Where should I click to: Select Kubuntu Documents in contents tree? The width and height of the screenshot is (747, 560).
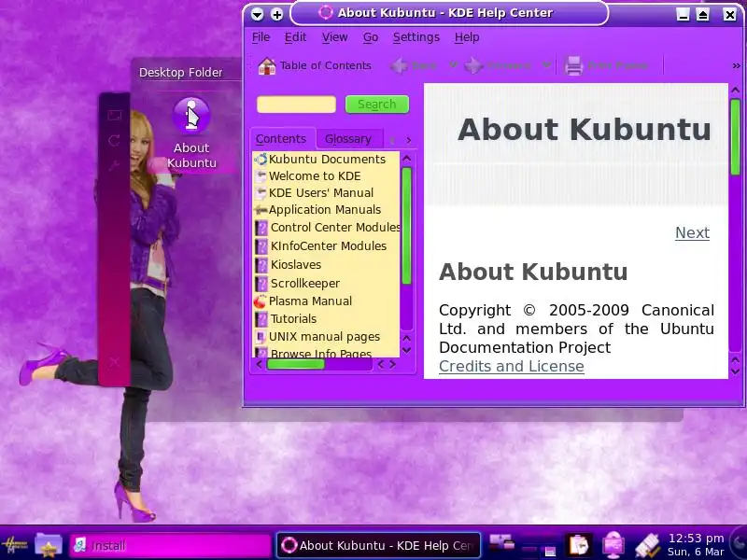coord(327,159)
